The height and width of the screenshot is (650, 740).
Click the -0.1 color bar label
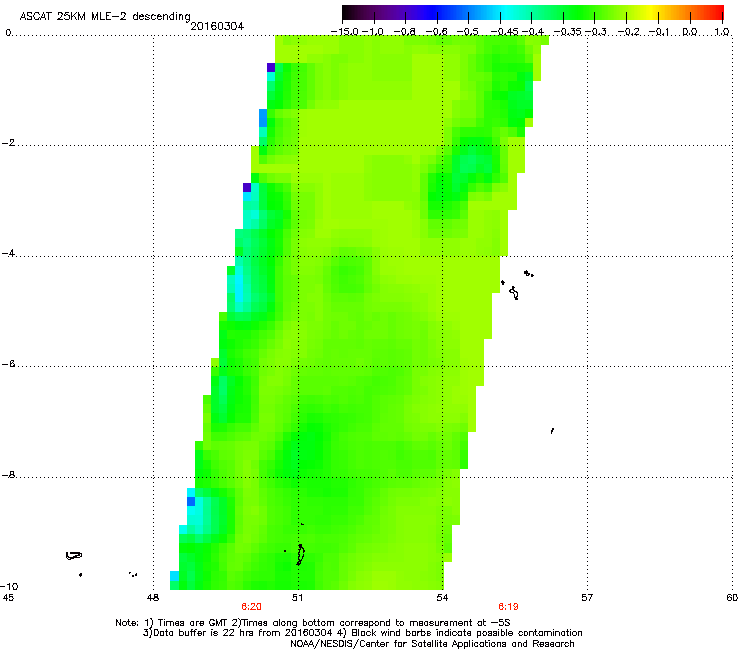(x=659, y=32)
